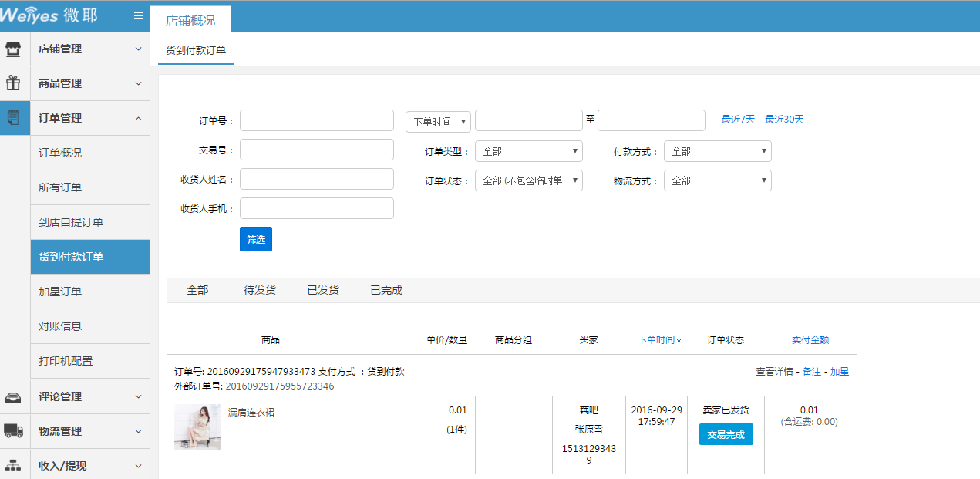Click the inbox icon beside 评论管理
980x479 pixels.
[13, 396]
